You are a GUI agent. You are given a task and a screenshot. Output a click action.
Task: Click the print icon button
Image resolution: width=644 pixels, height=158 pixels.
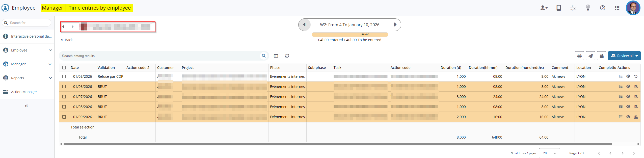[579, 56]
